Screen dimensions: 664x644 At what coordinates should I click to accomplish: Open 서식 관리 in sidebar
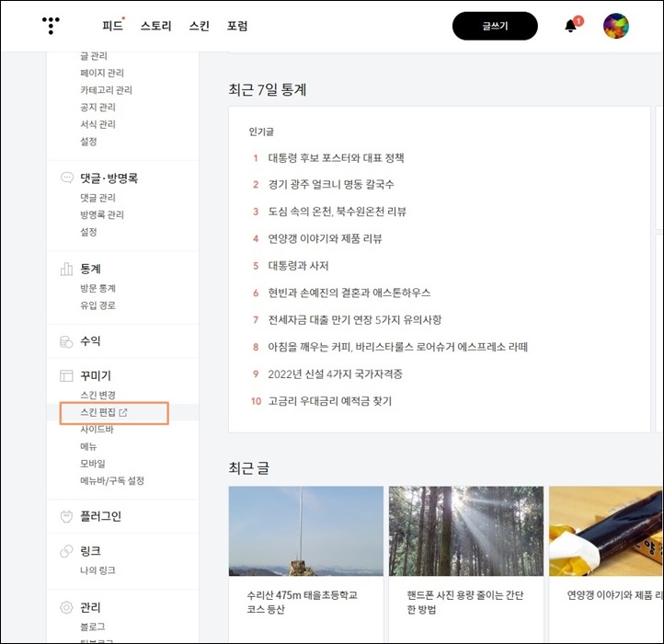click(x=97, y=124)
